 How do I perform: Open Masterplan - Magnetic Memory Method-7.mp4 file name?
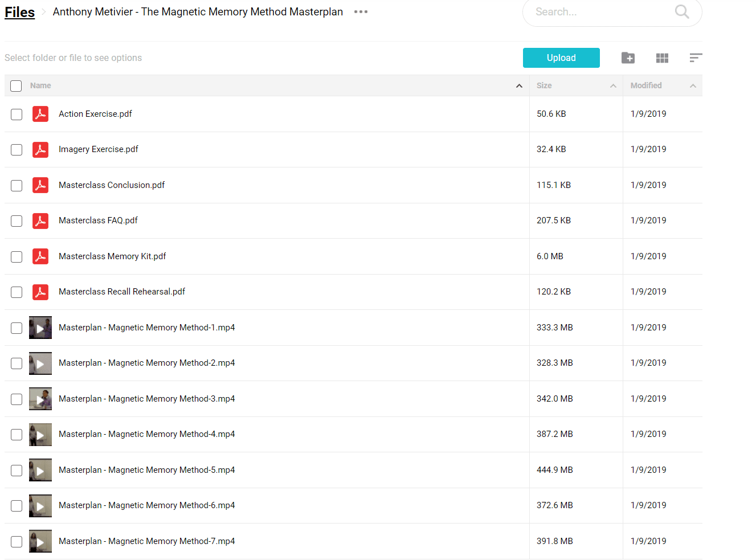[x=147, y=541]
